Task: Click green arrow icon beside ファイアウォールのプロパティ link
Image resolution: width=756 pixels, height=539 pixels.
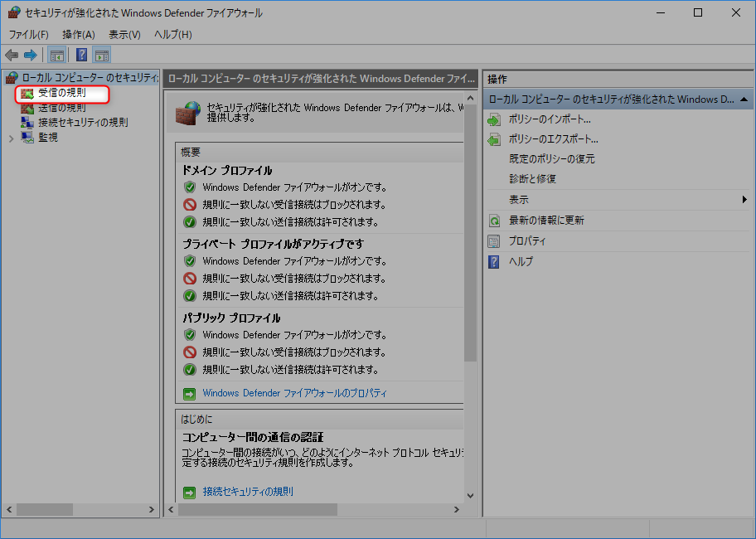Action: tap(190, 394)
